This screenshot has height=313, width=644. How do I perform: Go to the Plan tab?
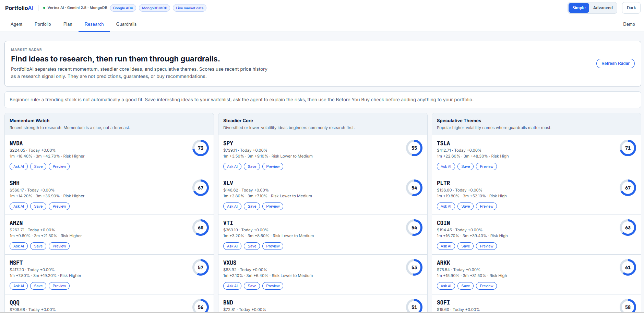[68, 24]
